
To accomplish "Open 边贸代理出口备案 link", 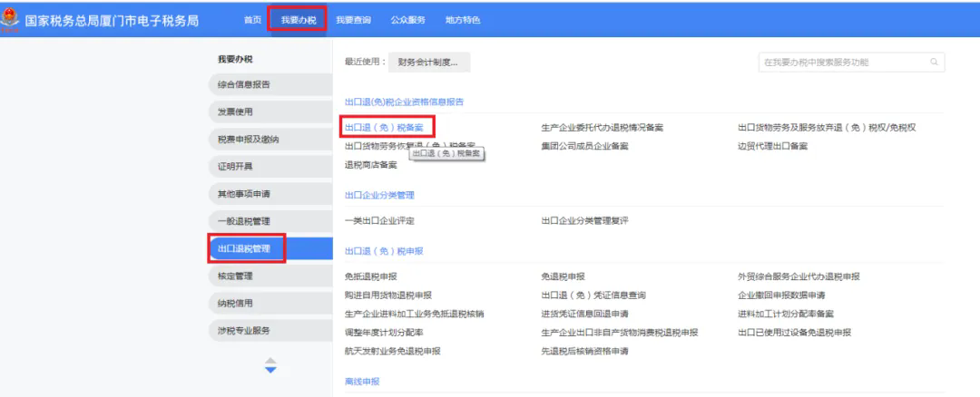I will (x=772, y=146).
